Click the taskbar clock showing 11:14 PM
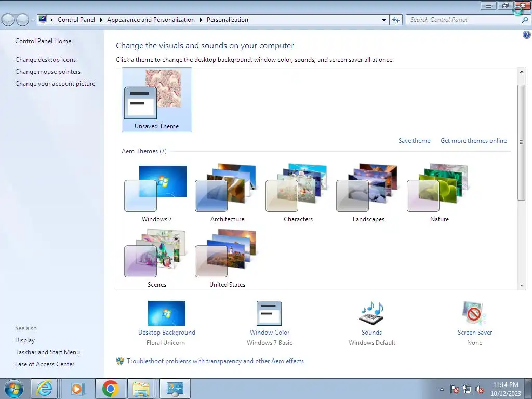Viewport: 532px width, 399px height. click(x=506, y=389)
